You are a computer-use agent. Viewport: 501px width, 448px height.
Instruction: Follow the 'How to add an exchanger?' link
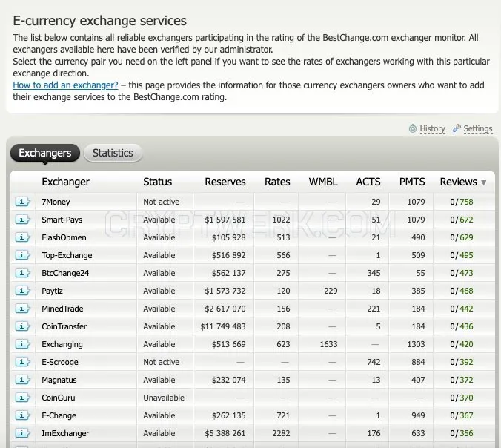click(x=65, y=85)
